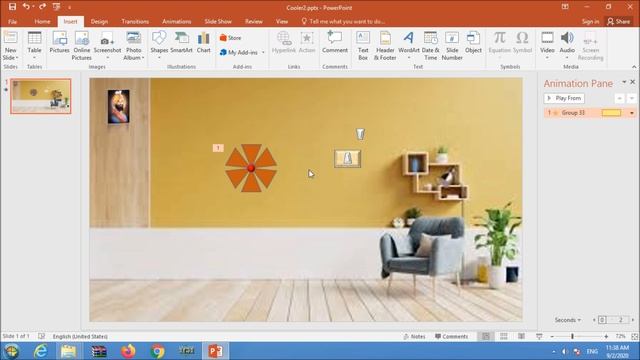Expand My Add-ins dropdown

point(263,52)
